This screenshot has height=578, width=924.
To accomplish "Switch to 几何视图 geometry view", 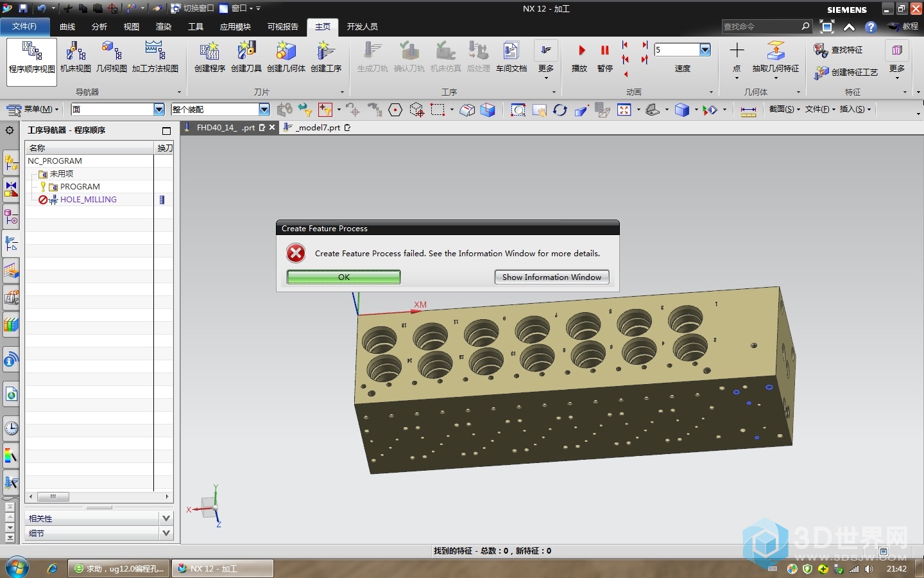I will click(x=112, y=57).
